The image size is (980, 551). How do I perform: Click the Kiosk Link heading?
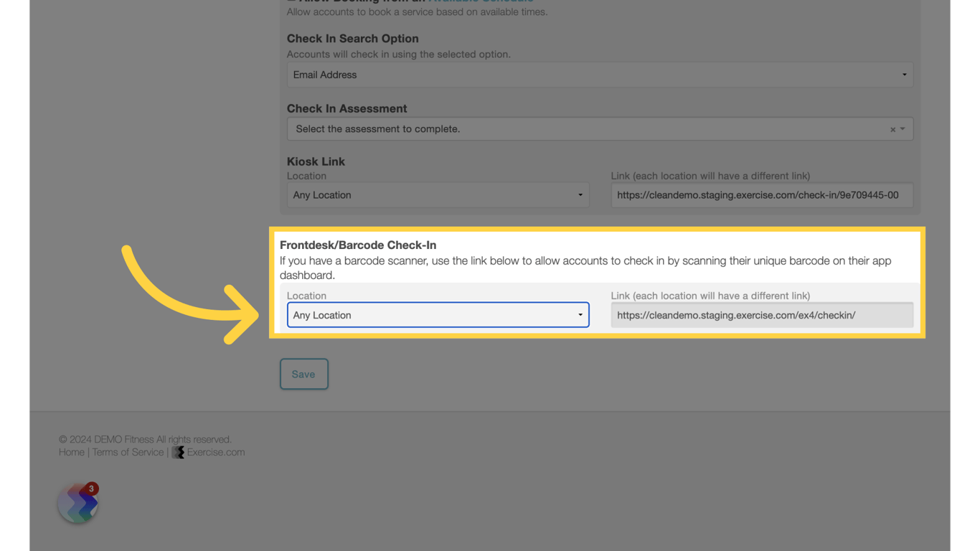(316, 161)
